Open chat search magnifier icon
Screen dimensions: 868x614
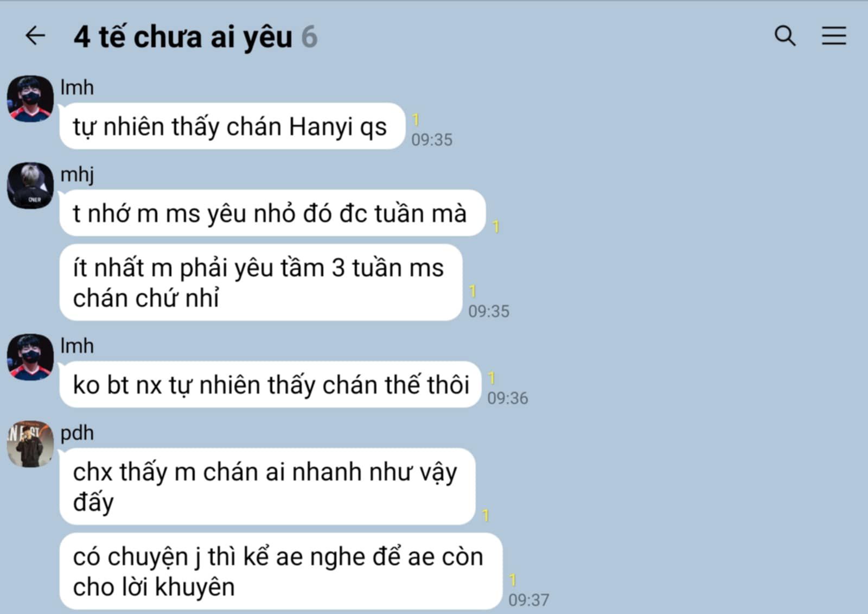[x=784, y=36]
